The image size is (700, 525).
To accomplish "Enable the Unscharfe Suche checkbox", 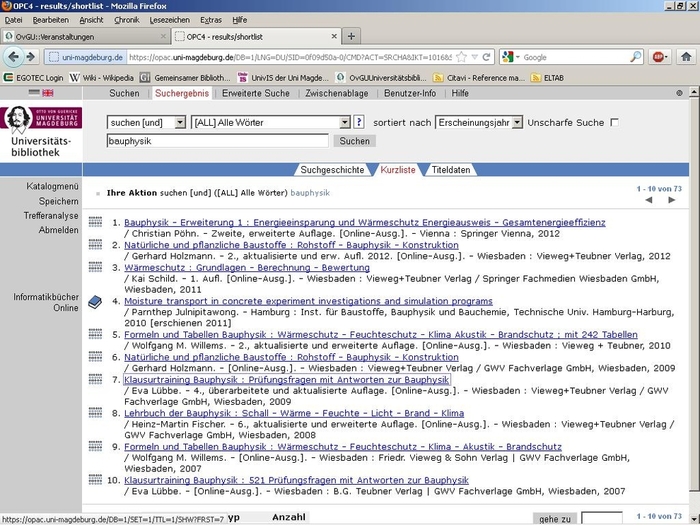I will [x=615, y=122].
